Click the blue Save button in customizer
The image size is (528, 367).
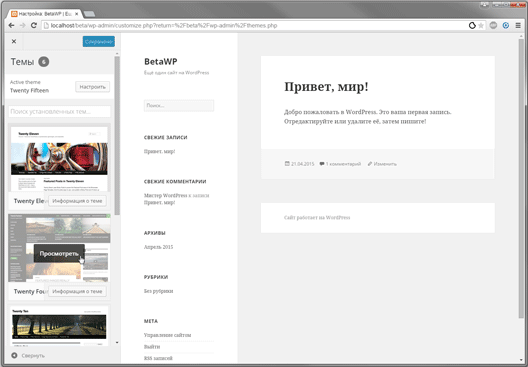click(x=99, y=41)
